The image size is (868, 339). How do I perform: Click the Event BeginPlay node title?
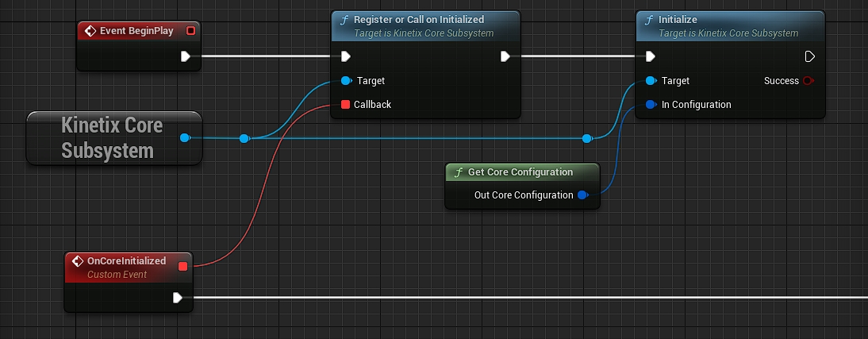click(x=136, y=31)
